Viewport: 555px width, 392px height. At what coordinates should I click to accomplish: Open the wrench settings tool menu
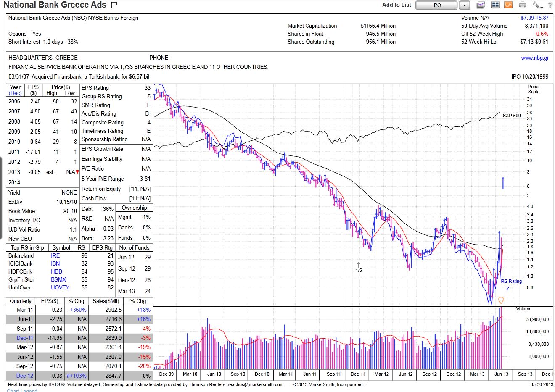537,5
